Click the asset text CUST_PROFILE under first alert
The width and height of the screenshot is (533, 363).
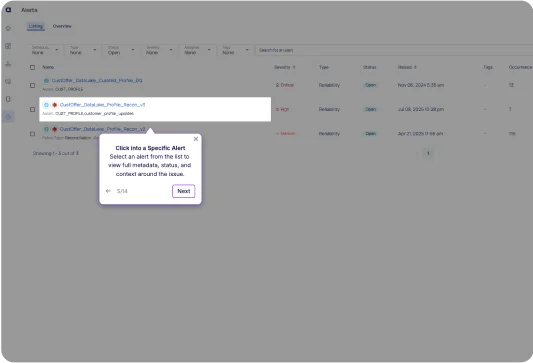point(69,89)
